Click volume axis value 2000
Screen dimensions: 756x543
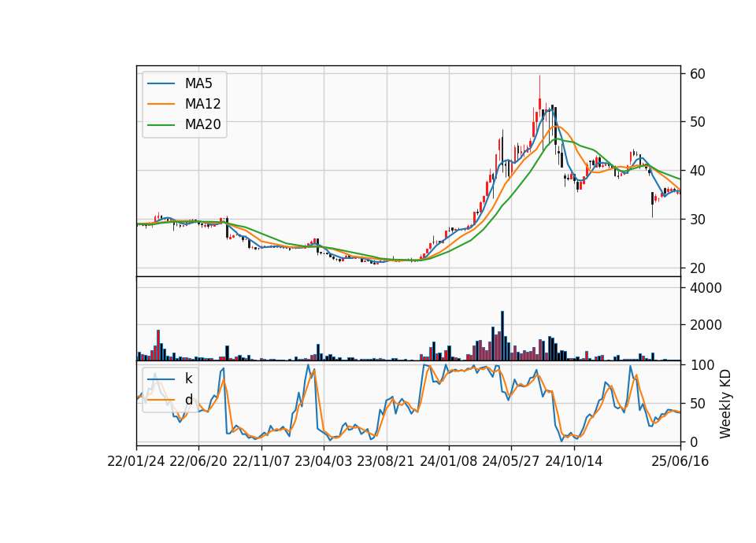click(x=706, y=325)
